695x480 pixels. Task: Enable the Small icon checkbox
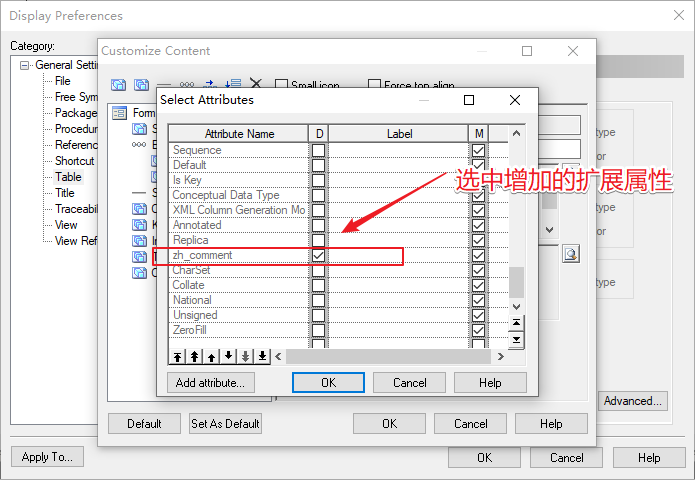281,84
